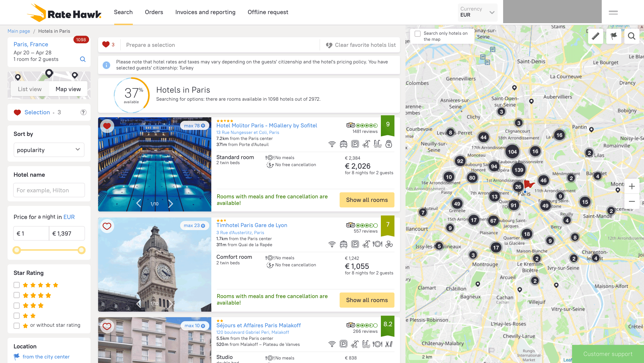Viewport: 644px width, 363px height.
Task: Enable Search only hotels on the map
Action: tap(418, 34)
